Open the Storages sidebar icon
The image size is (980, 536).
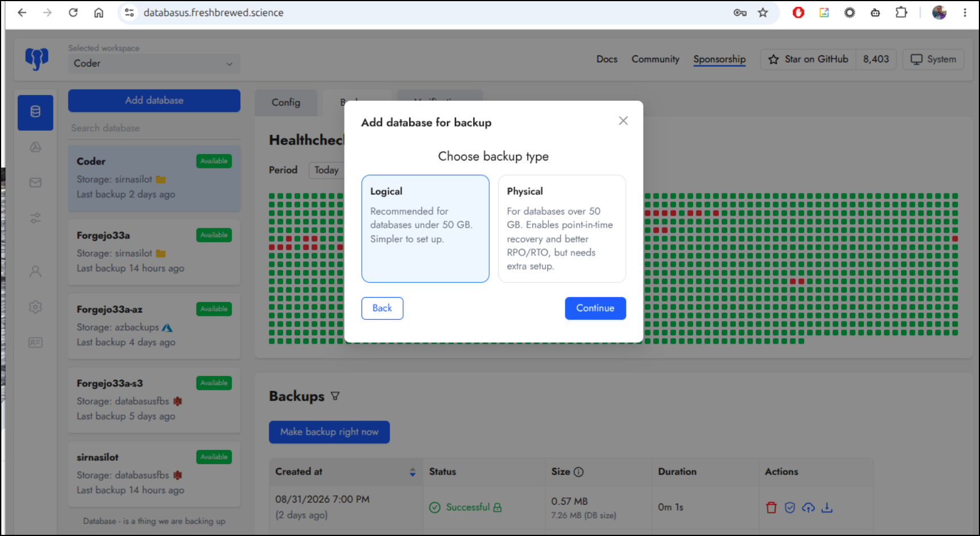pyautogui.click(x=35, y=147)
